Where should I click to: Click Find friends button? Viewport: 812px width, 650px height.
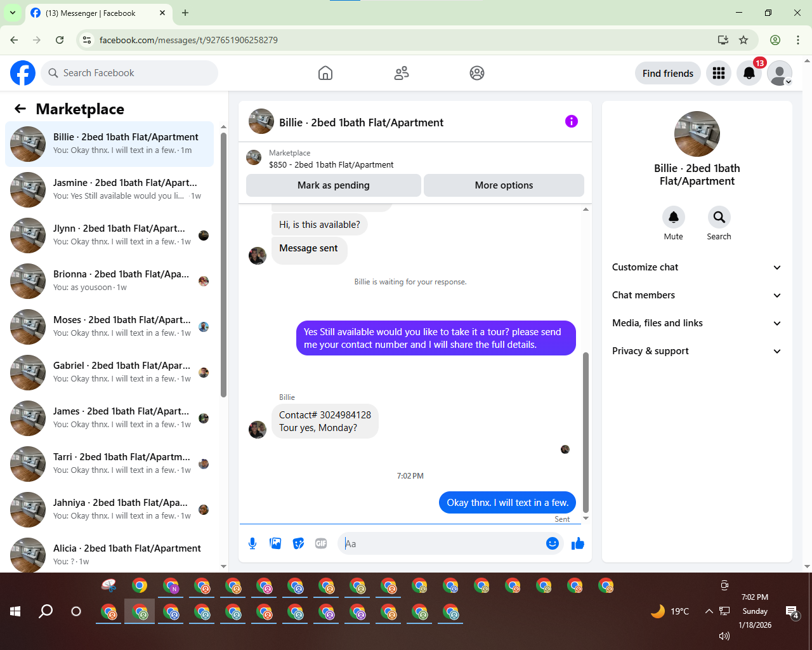[x=668, y=73]
